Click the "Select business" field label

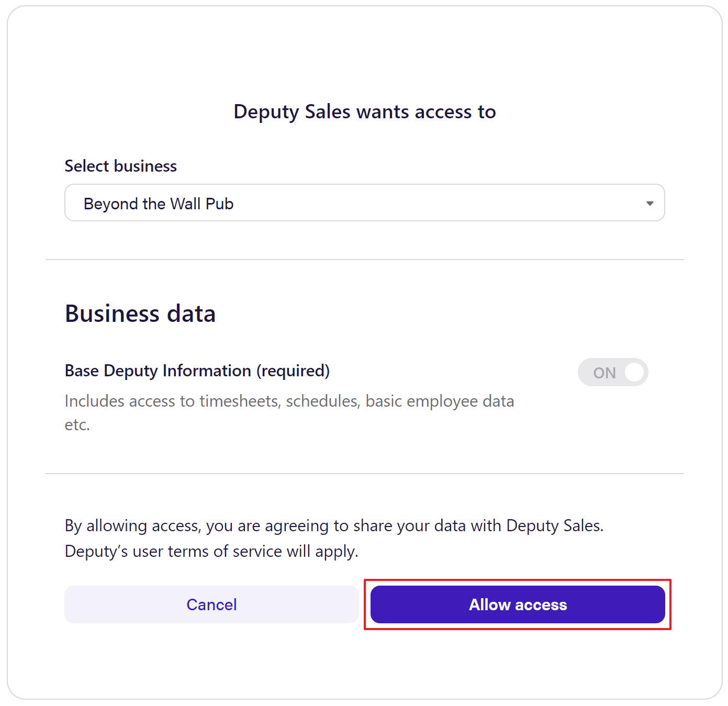point(120,166)
